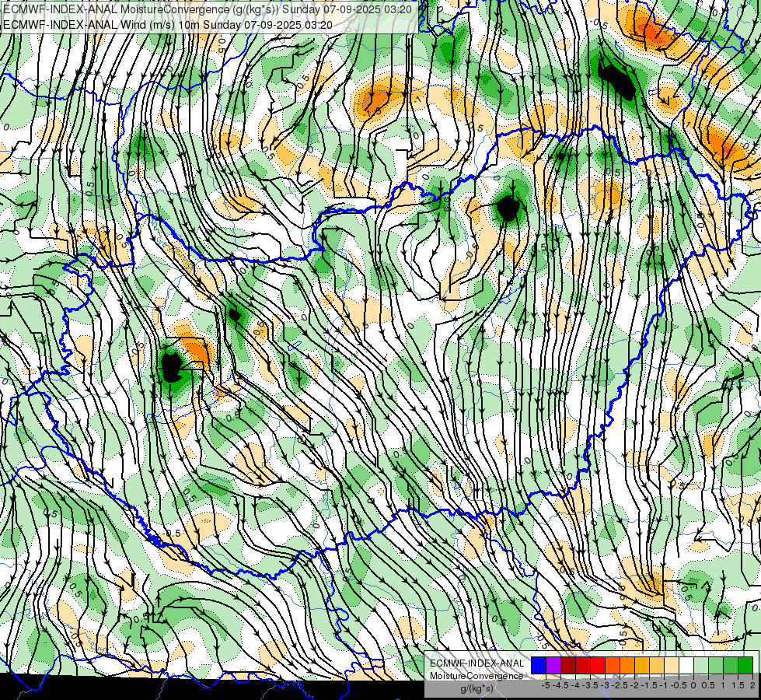Click the 0.5 tick label on legend
761x700 pixels.
[708, 685]
